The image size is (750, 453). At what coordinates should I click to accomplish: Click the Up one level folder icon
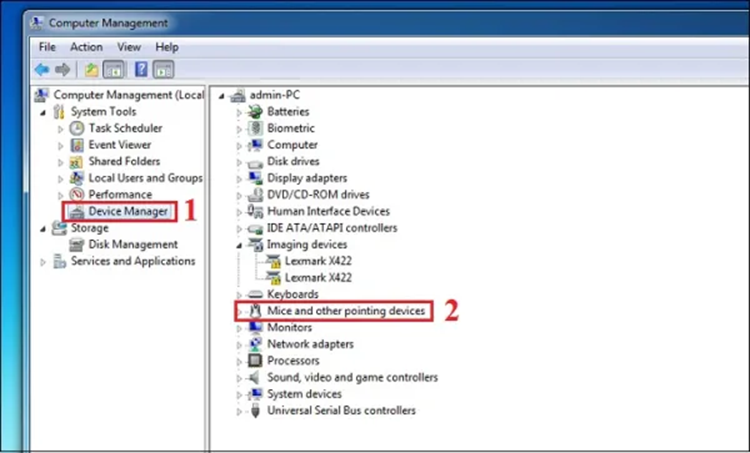[x=90, y=69]
